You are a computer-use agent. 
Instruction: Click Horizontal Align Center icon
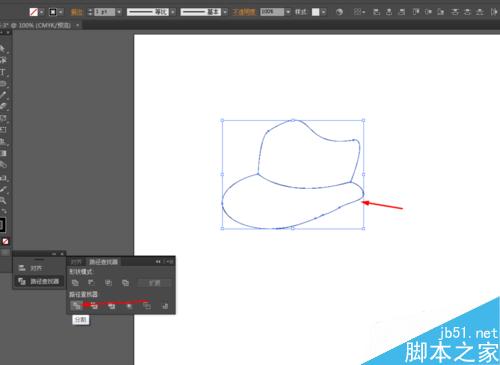[x=389, y=12]
